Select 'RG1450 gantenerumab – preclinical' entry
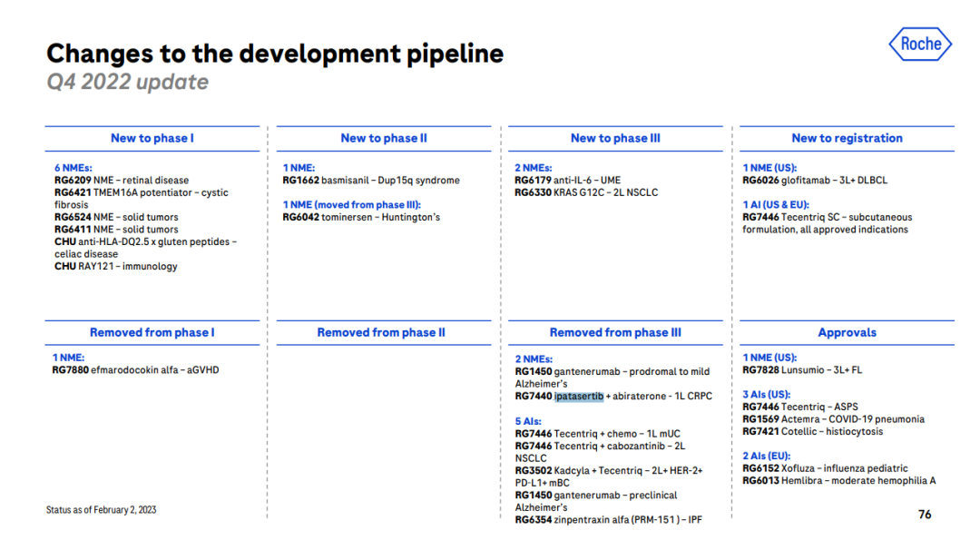The image size is (980, 550). click(x=596, y=501)
